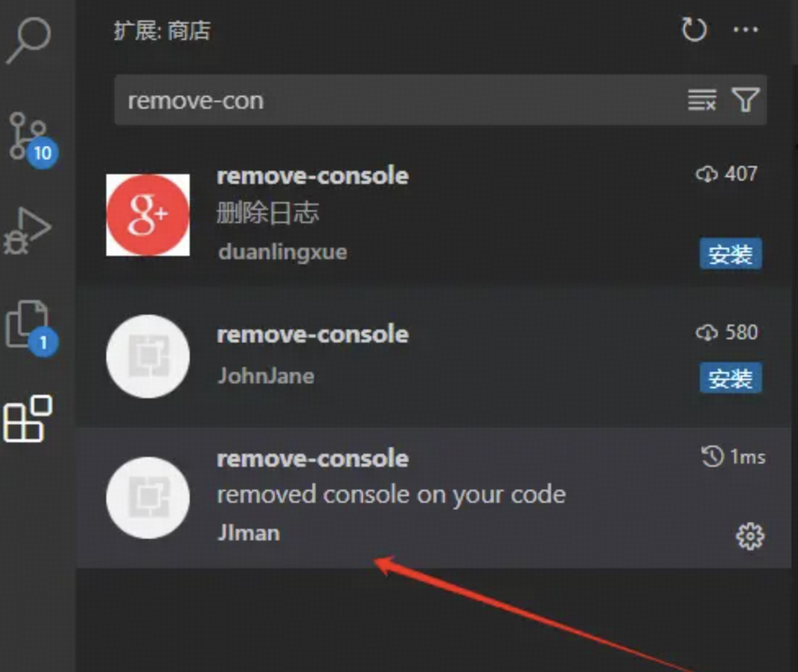This screenshot has width=798, height=672.
Task: Open Source Control view with 10 badge
Action: [x=32, y=139]
